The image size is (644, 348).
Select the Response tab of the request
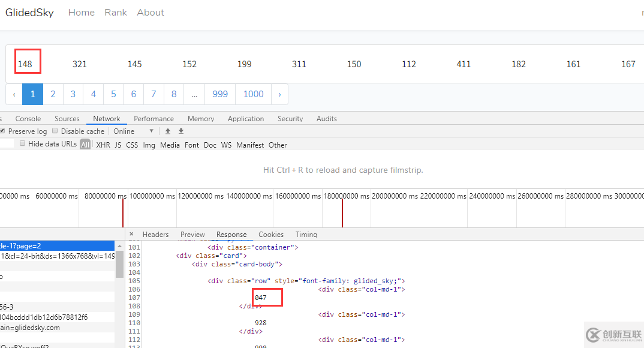pyautogui.click(x=231, y=234)
